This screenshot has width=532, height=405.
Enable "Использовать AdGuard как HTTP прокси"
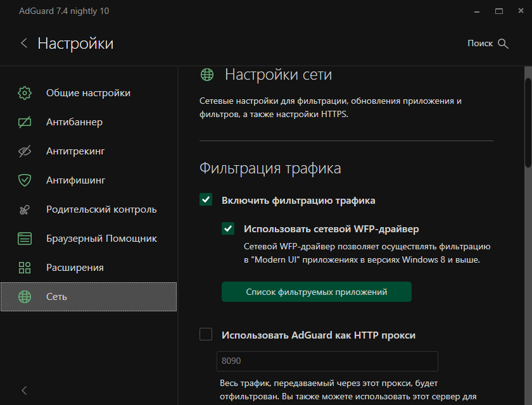tap(206, 335)
